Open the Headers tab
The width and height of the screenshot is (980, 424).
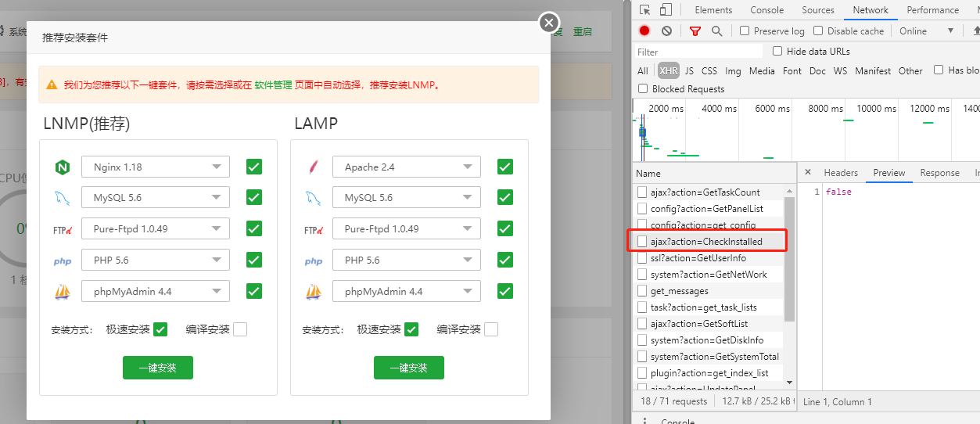(x=841, y=173)
